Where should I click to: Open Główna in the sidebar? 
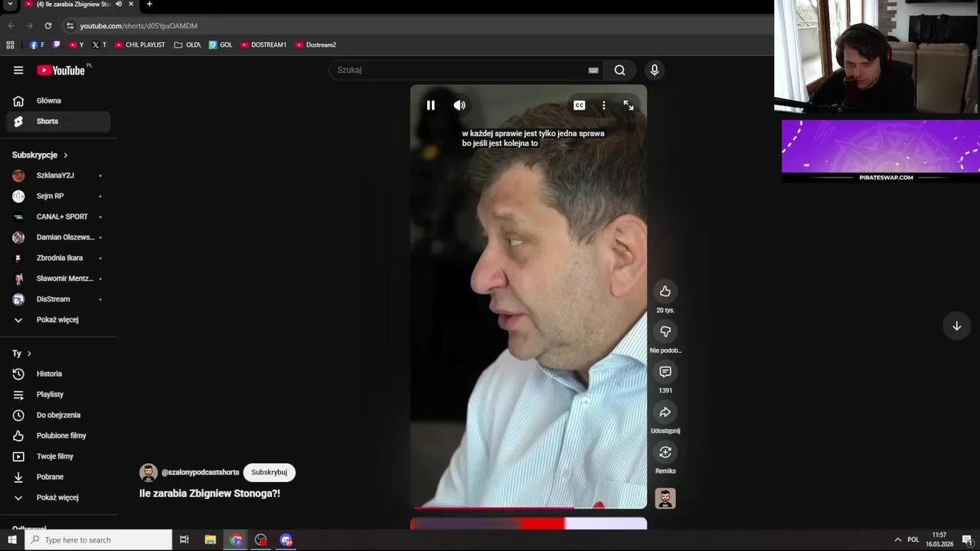point(58,101)
